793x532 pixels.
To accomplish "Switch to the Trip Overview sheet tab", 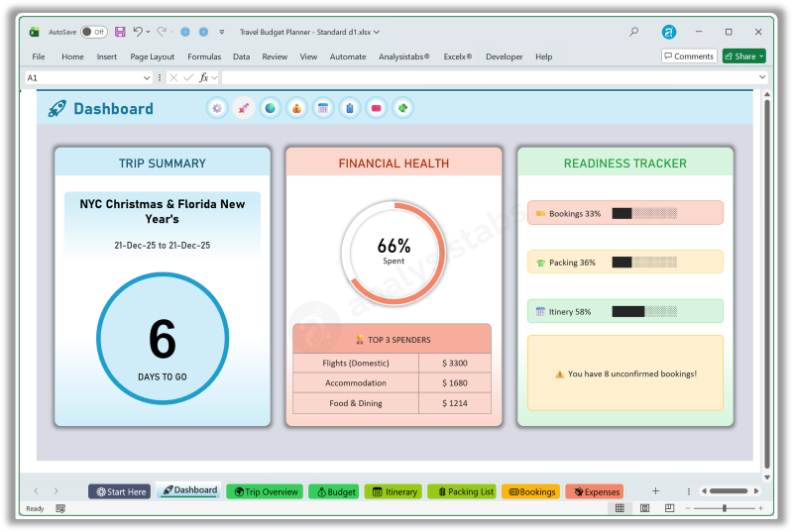I will 265,491.
